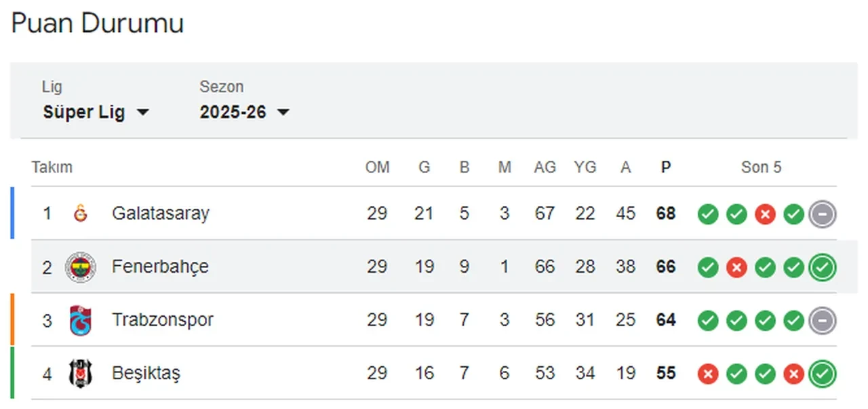Screen dimensions: 868x409
Task: Click Galatasaray's red loss marker in Son 5
Action: click(765, 214)
